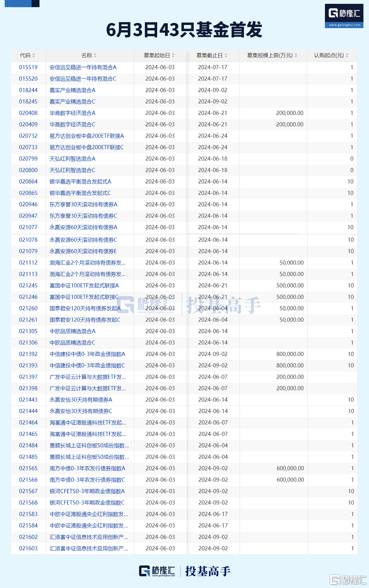This screenshot has width=369, height=588.
Task: Click the 格隆汇 logo at top right
Action: point(344,16)
